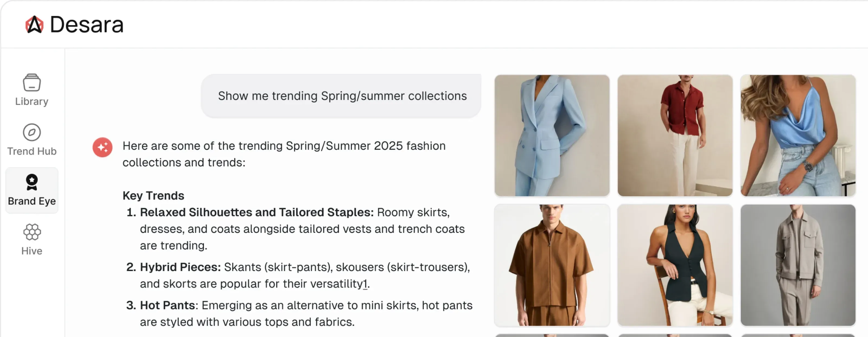
Task: Open the red shirt menswear image
Action: pos(675,135)
